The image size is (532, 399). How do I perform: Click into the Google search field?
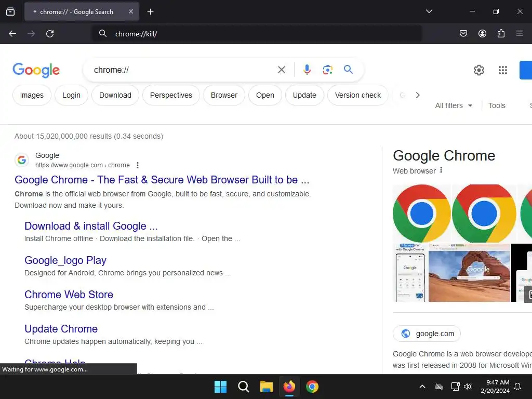click(183, 70)
